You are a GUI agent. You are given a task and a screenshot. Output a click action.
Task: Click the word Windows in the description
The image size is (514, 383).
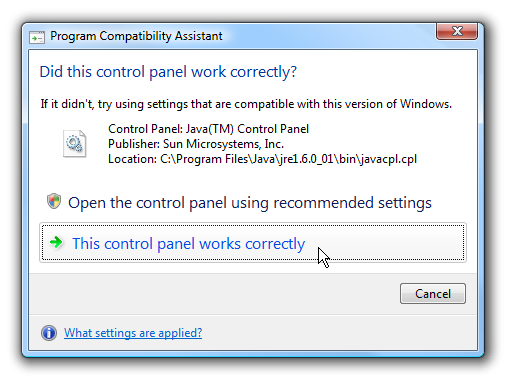coord(426,104)
